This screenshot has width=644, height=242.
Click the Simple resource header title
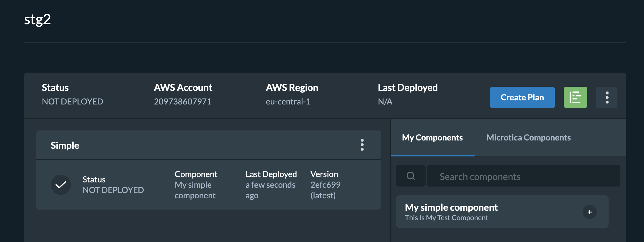pyautogui.click(x=65, y=145)
